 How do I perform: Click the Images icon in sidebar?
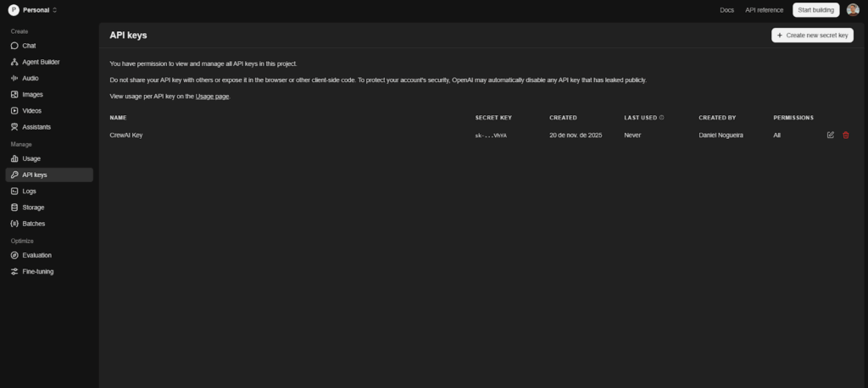(x=14, y=95)
